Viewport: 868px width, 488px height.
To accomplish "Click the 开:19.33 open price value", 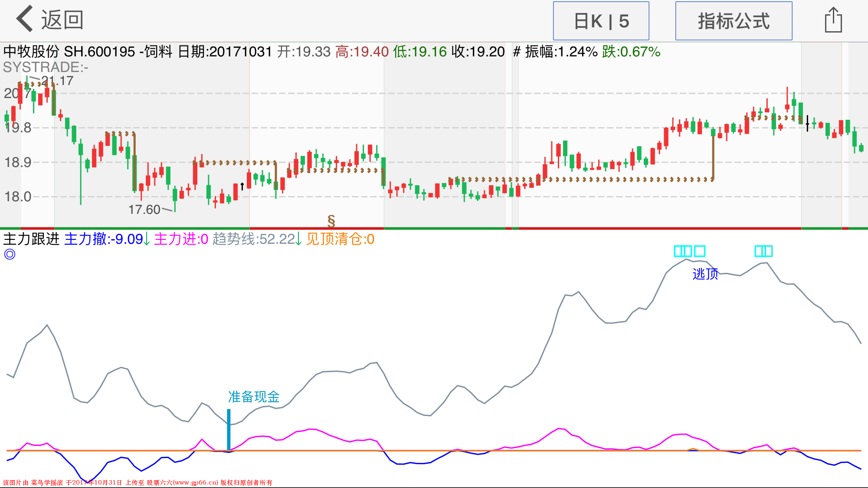I will 304,52.
